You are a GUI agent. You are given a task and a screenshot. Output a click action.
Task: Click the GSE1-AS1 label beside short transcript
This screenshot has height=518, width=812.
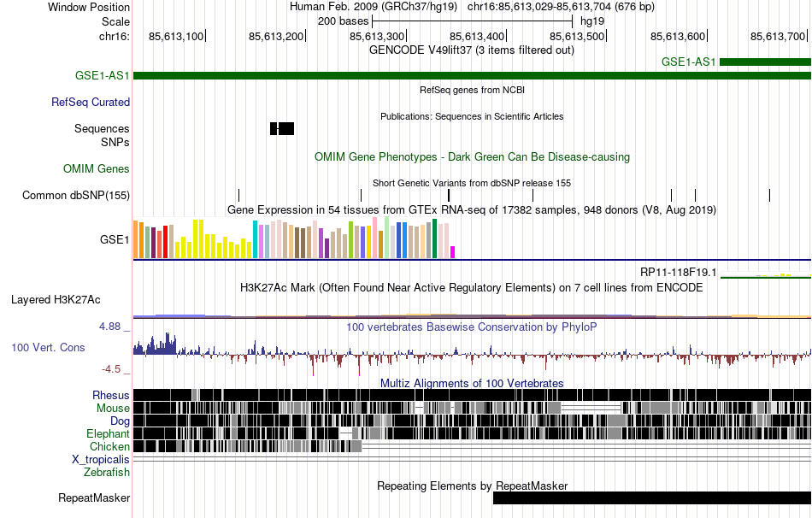pos(688,62)
